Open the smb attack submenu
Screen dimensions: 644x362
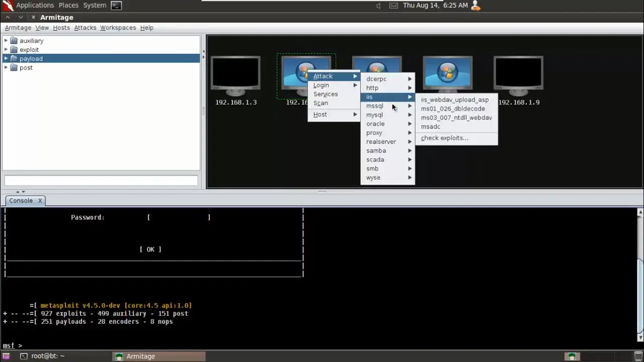(388, 169)
